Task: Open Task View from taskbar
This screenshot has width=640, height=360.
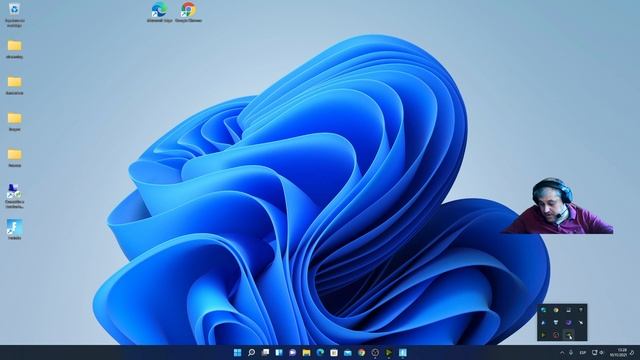Action: [x=265, y=352]
